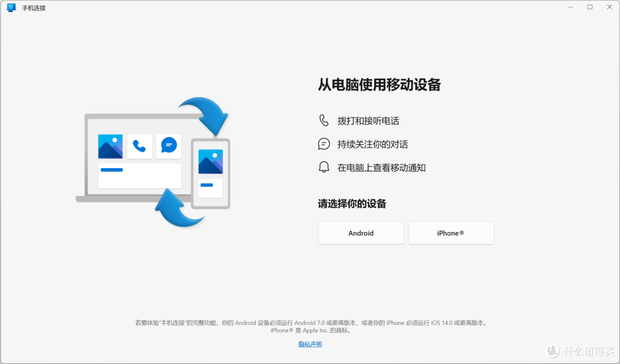The height and width of the screenshot is (364, 620).
Task: Maximize the 手机连接 window
Action: click(x=590, y=7)
